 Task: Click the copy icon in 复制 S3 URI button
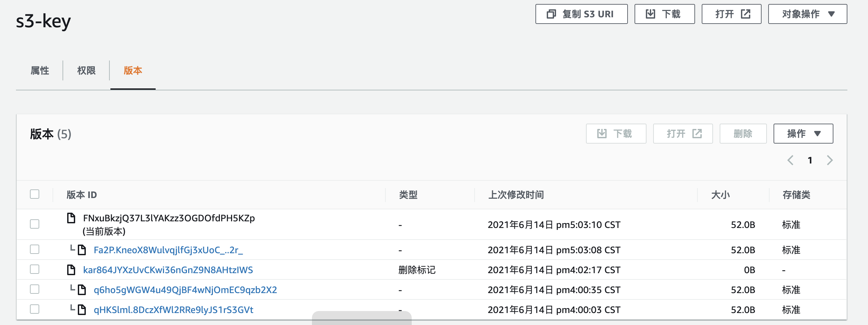coord(551,14)
